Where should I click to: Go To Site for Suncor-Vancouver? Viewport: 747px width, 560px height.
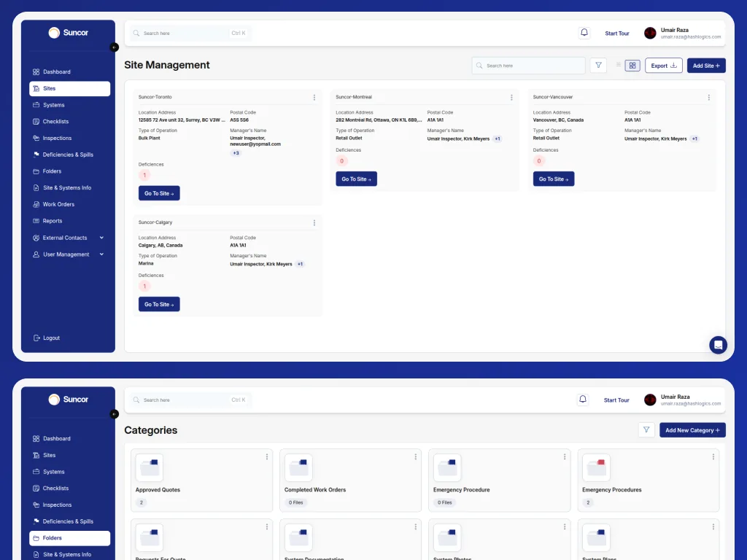point(554,179)
